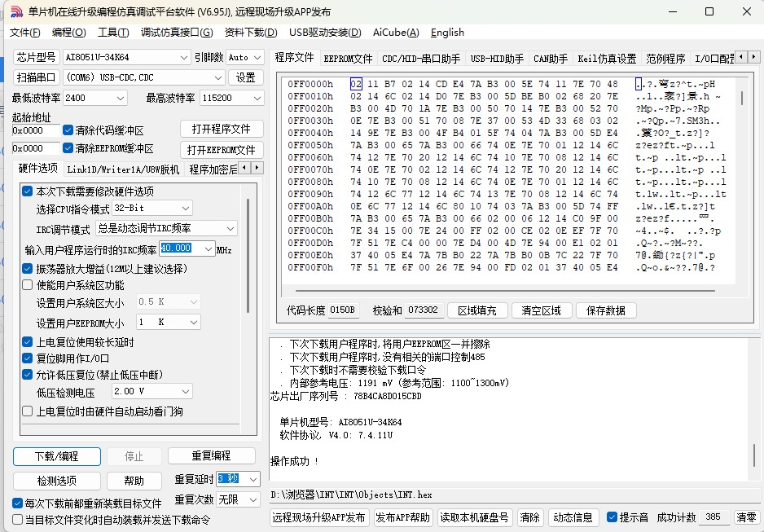Image resolution: width=764 pixels, height=532 pixels.
Task: Enable 上电复位时由硬件自动启动看门狗
Action: [28, 411]
